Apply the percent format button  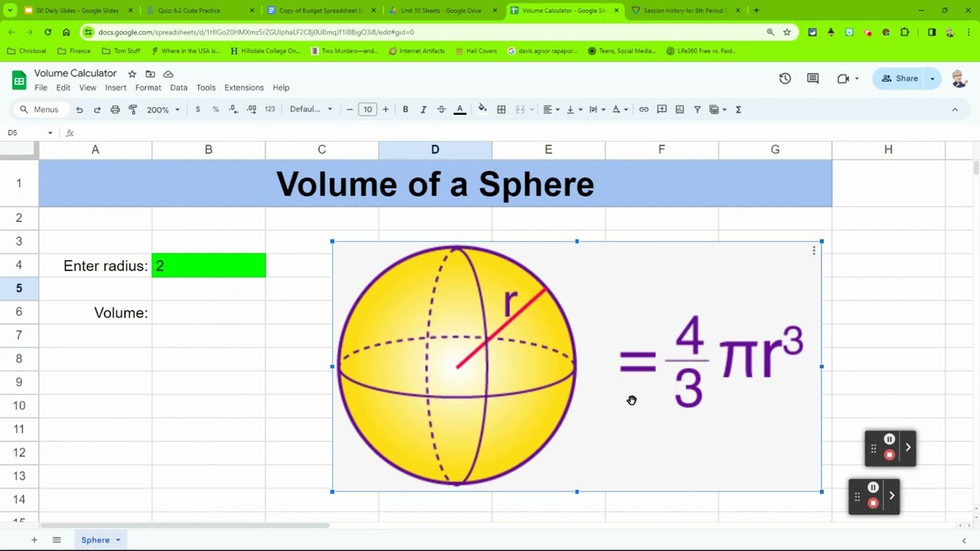(215, 109)
